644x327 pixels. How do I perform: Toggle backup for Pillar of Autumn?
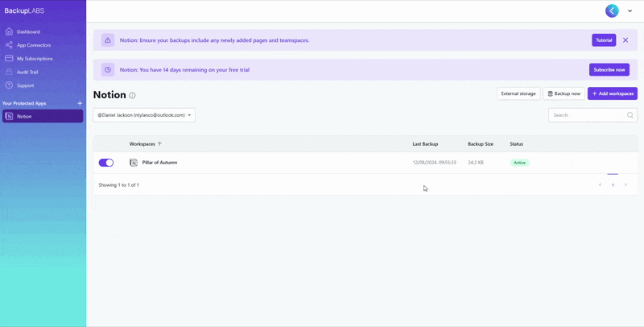(x=106, y=163)
